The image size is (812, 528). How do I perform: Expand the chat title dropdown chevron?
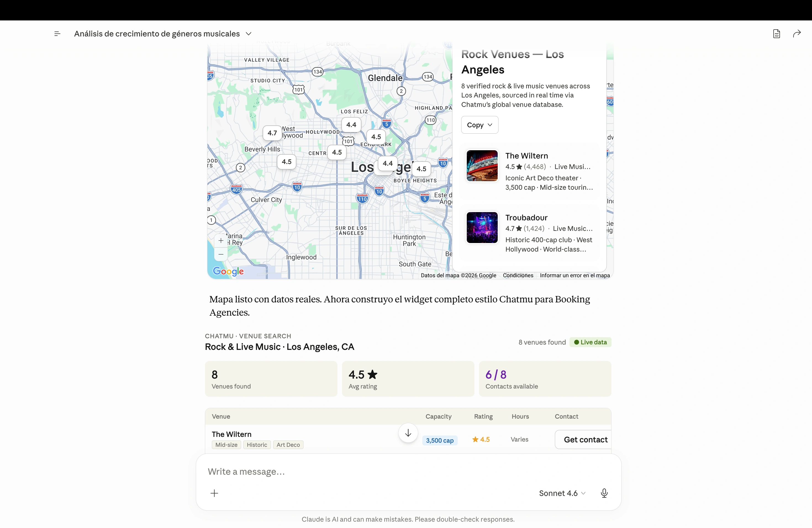tap(249, 34)
